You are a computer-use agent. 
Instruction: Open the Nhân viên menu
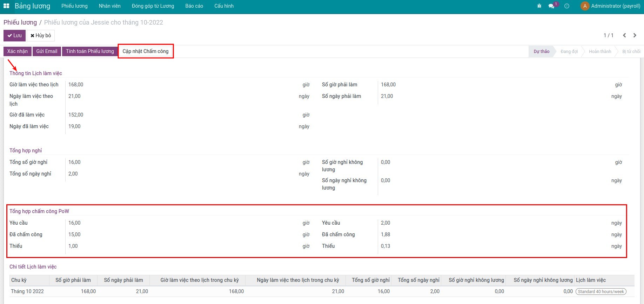(109, 6)
